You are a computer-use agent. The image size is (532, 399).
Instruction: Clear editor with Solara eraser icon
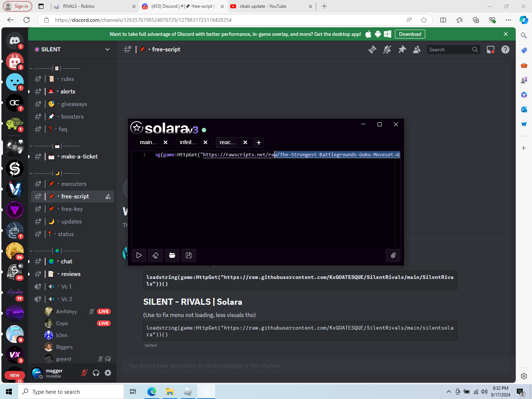156,255
